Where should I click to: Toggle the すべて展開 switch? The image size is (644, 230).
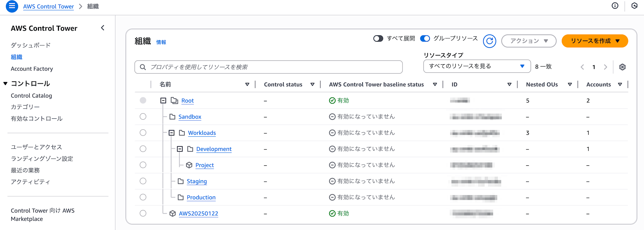[x=378, y=39]
